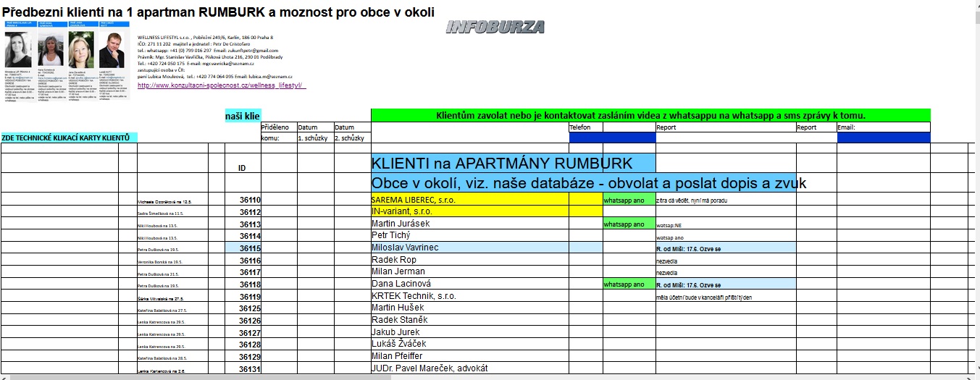Click ID cell 36118
Viewport: 980px width, 380px height.
(x=243, y=284)
